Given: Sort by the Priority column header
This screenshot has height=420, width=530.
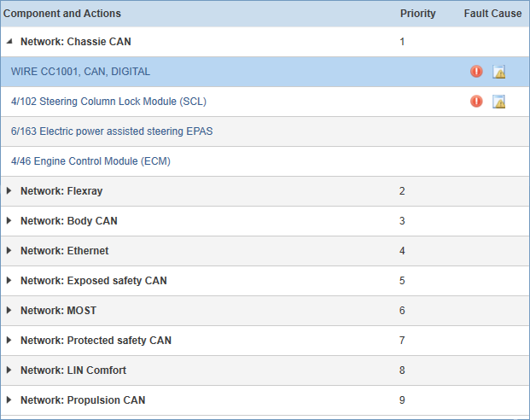Looking at the screenshot, I should click(x=418, y=14).
